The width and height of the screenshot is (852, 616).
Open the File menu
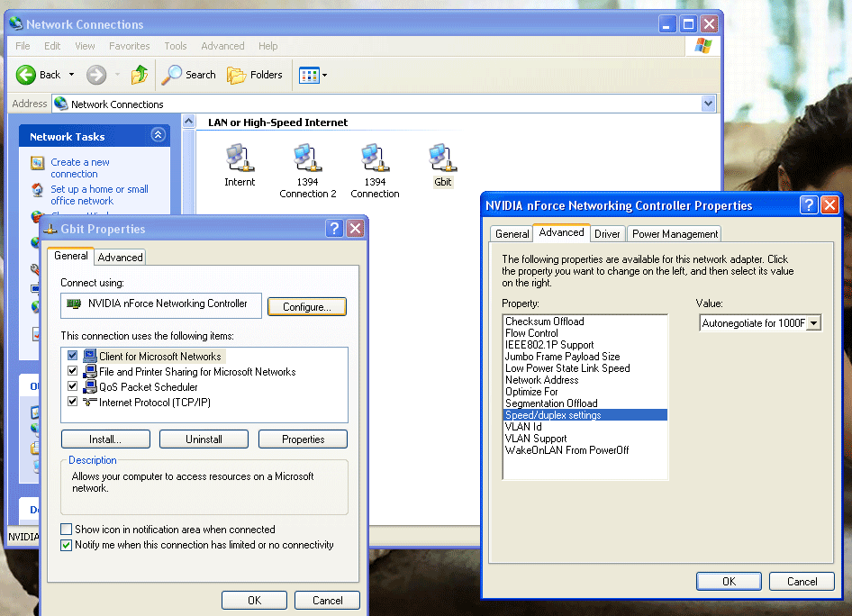click(x=23, y=46)
